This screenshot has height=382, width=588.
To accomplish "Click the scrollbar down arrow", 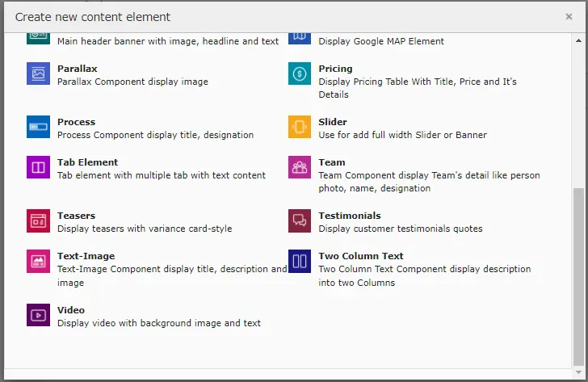I will point(578,372).
